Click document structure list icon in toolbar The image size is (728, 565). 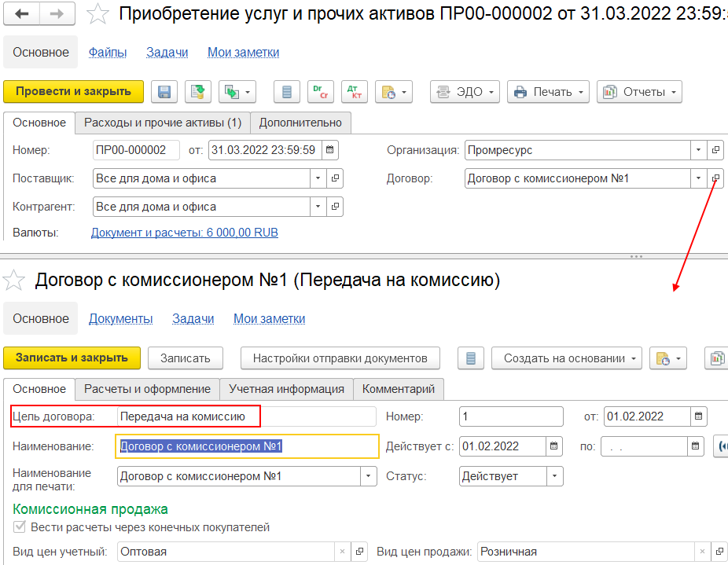[286, 92]
